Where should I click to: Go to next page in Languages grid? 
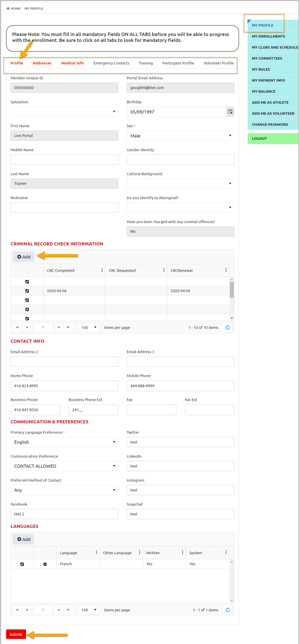pyautogui.click(x=59, y=610)
